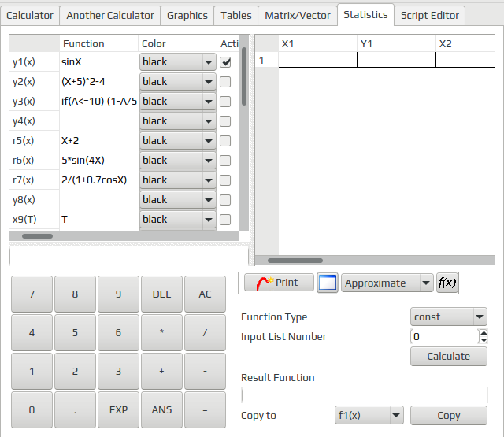Click the decimal point key
Screen dimensions: 504x437
click(x=75, y=409)
